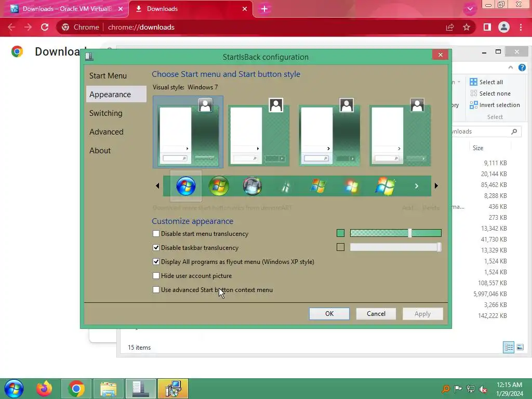Viewport: 532px width, 399px height.
Task: Select the flat colored Windows flag start button
Action: (x=318, y=186)
